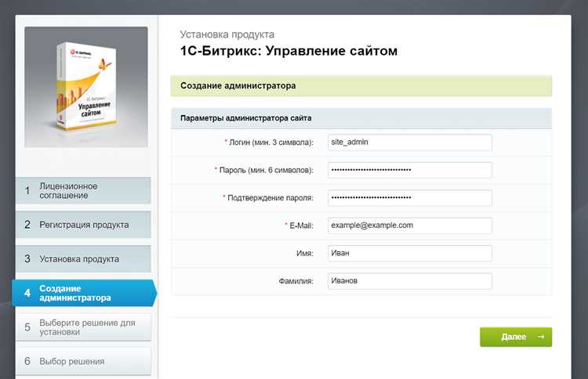This screenshot has height=379, width=588.
Task: Click the Имя label
Action: pos(305,253)
